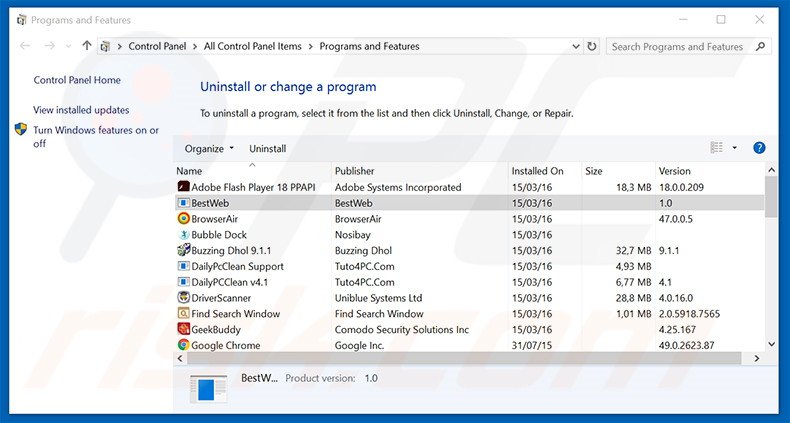790x423 pixels.
Task: Click the change view icon
Action: point(716,148)
